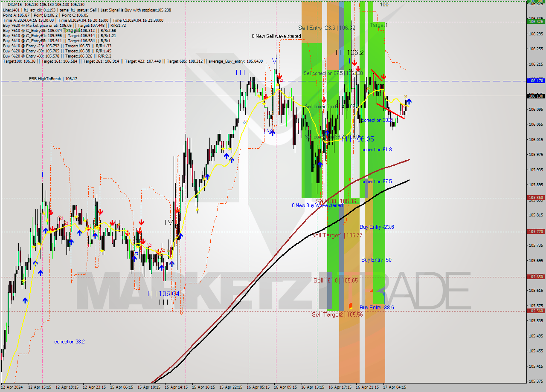Select the 'Buy %20 @ Entry -88' info line
Viewport: 546px width, 392px height.
(57, 56)
